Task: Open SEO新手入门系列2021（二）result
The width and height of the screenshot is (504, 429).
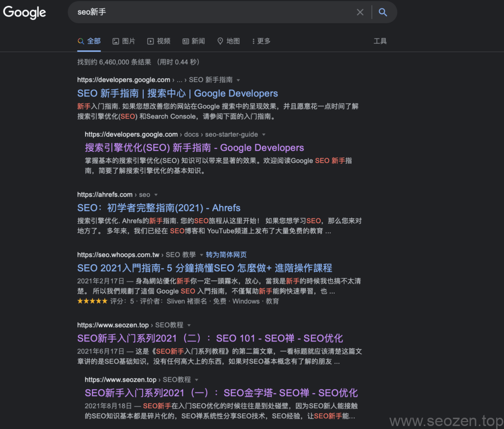Action: (210, 338)
